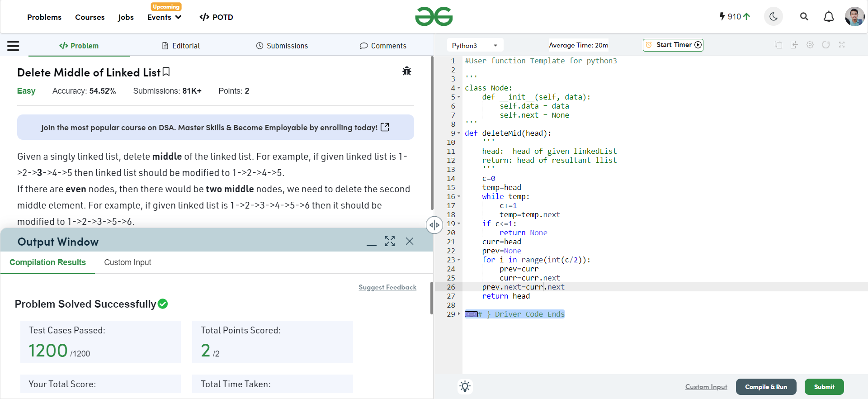Viewport: 868px width, 399px height.
Task: Open the Jobs menu item
Action: pos(126,17)
